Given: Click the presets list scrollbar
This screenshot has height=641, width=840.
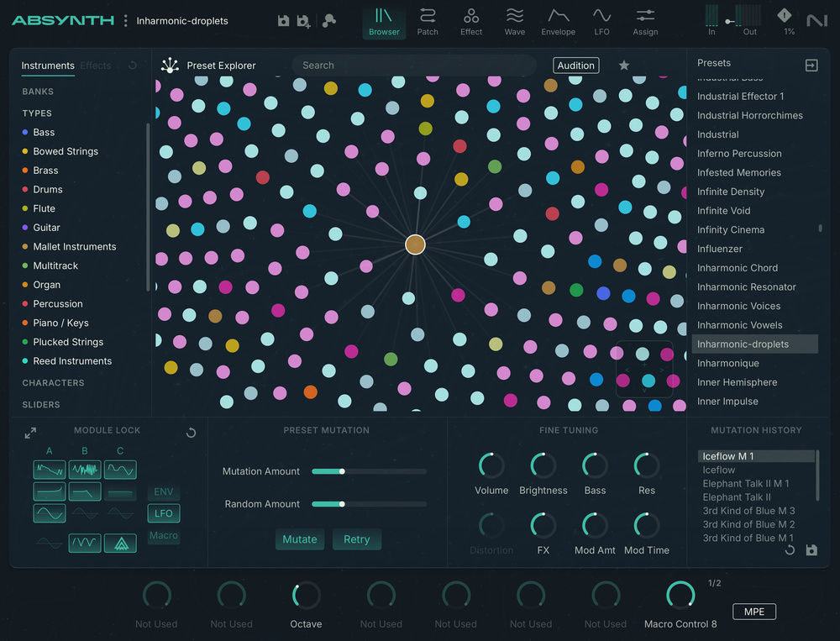Looking at the screenshot, I should point(820,229).
